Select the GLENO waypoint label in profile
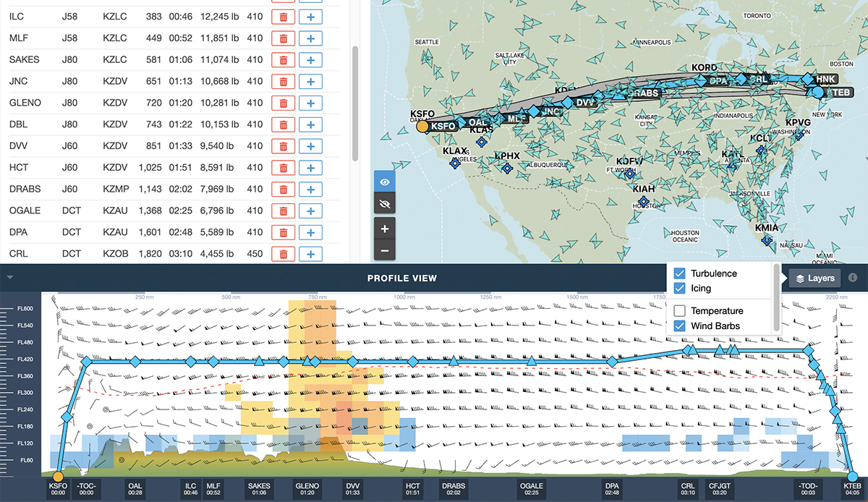868x502 pixels. (307, 489)
